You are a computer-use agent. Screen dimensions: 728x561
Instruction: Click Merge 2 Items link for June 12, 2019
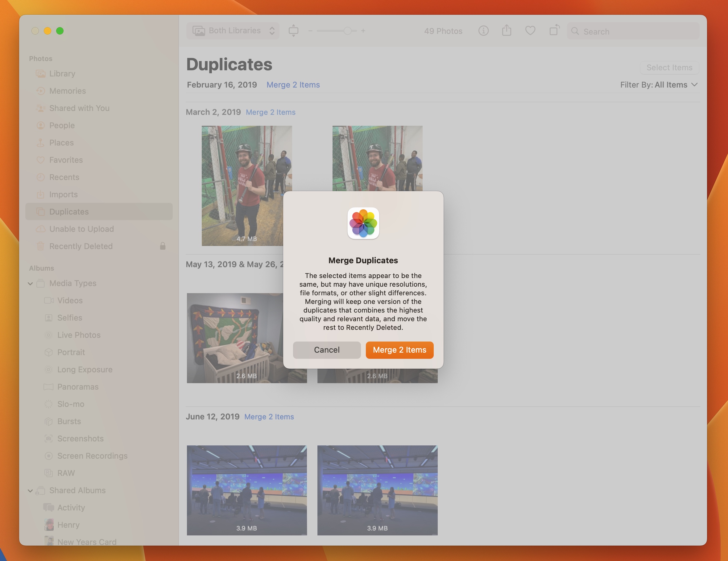click(269, 417)
